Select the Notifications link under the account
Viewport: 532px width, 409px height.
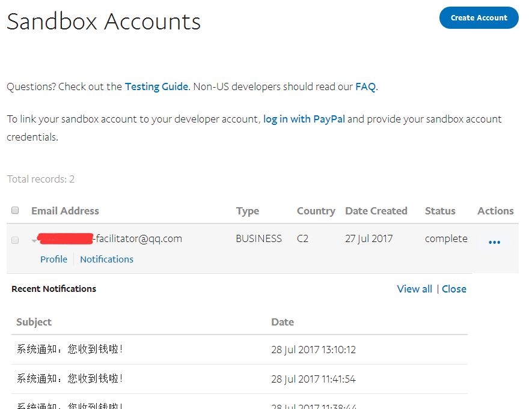[106, 259]
